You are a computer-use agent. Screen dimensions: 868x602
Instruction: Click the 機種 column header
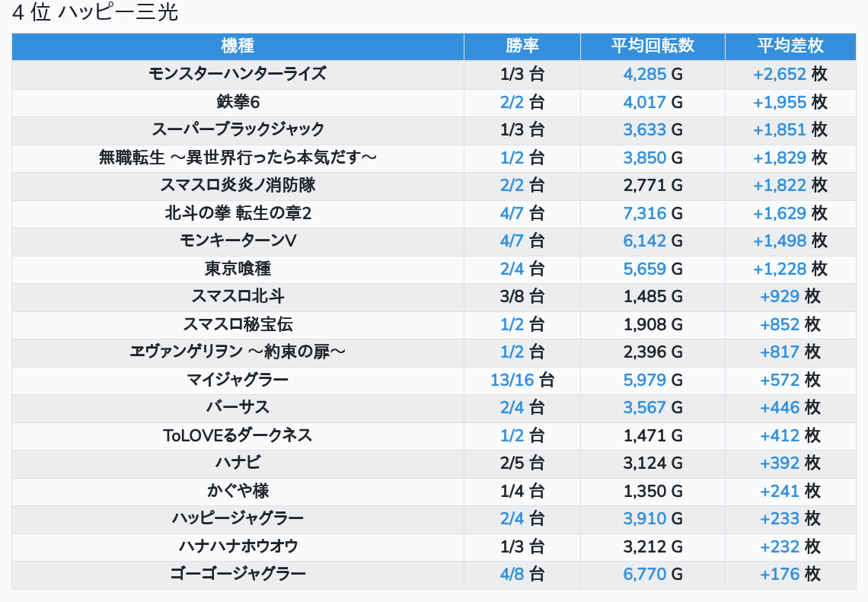pos(238,46)
